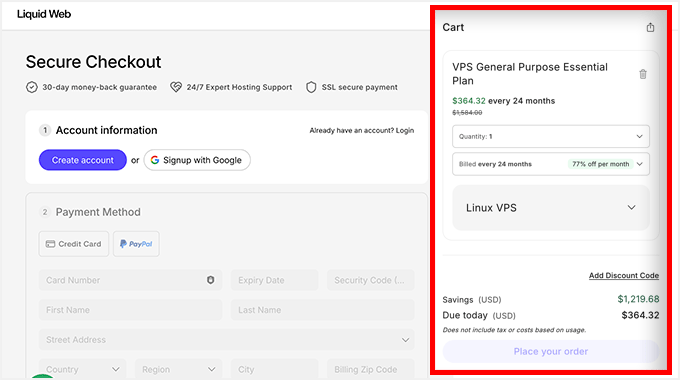Click the Payment Method heading
This screenshot has height=380, width=680.
click(98, 212)
